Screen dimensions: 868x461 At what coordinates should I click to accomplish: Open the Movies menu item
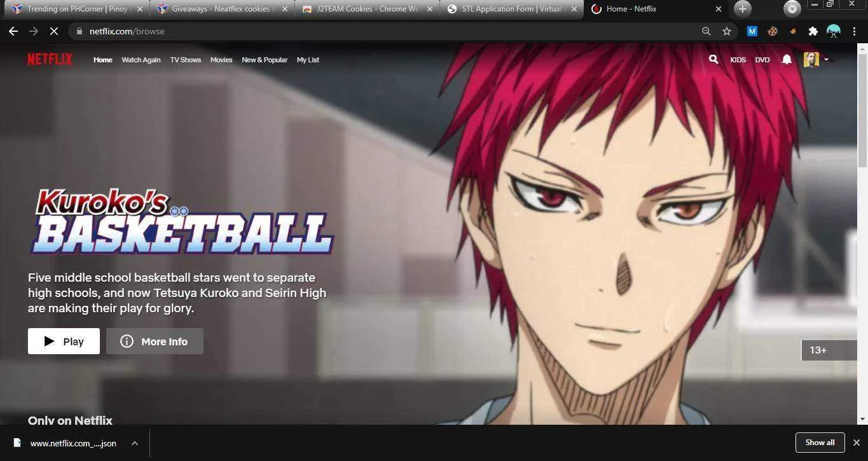click(221, 60)
